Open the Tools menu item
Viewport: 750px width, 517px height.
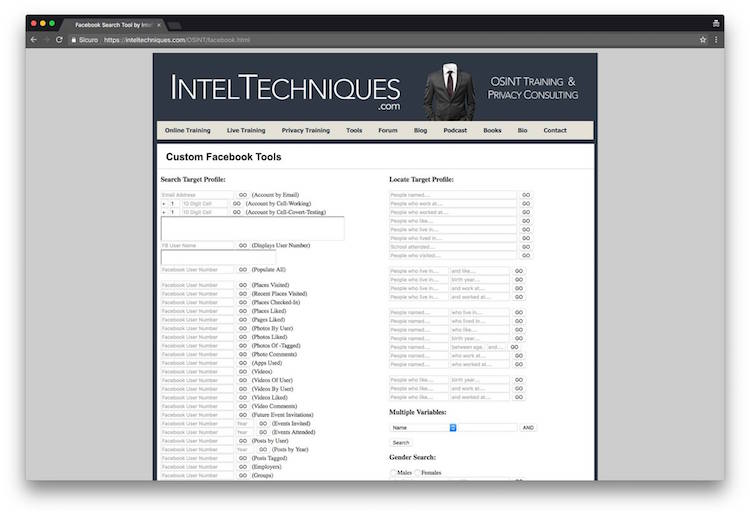coord(354,130)
